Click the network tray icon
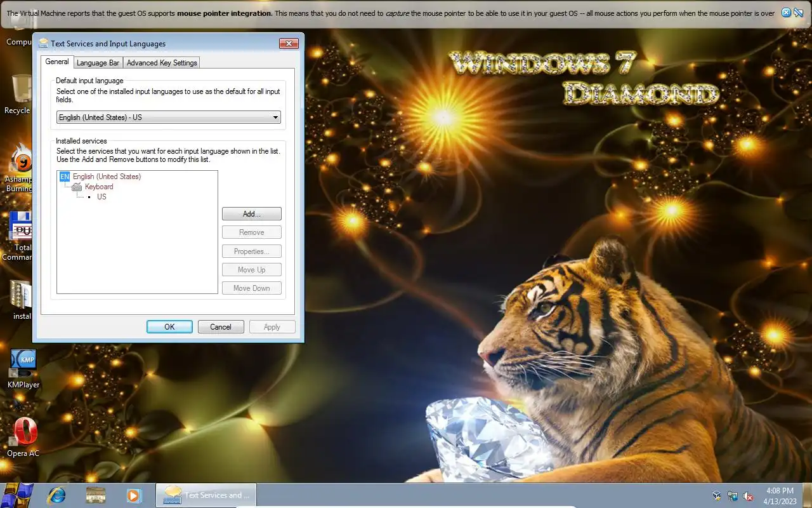 coord(733,496)
